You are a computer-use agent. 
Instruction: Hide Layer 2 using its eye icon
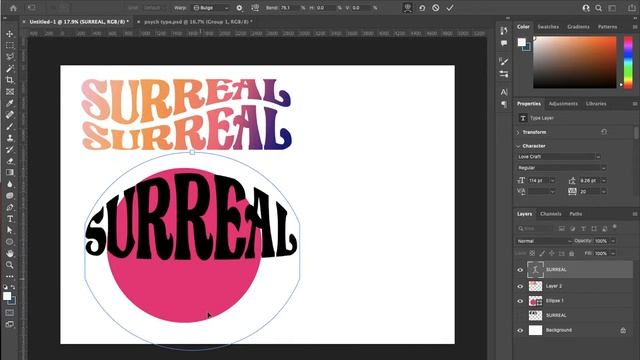(x=520, y=286)
